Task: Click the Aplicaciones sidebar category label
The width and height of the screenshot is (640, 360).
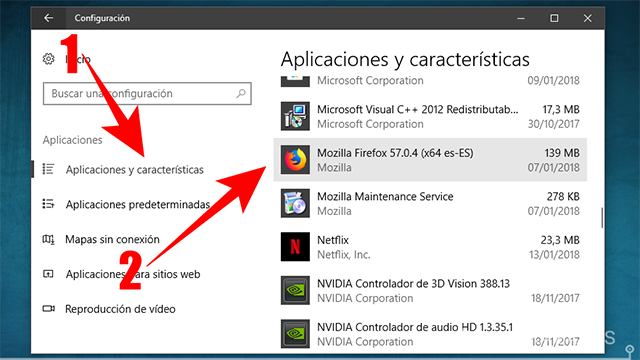Action: (73, 140)
